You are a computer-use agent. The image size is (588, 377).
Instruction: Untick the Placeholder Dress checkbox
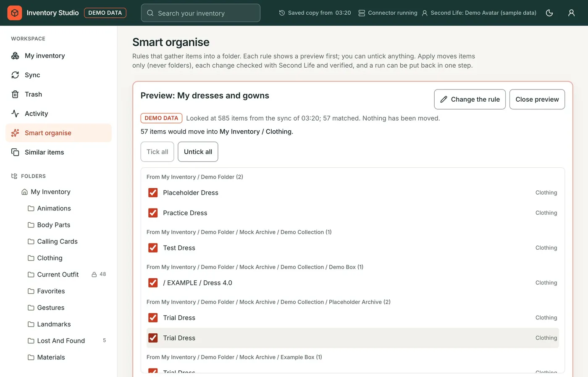[153, 192]
